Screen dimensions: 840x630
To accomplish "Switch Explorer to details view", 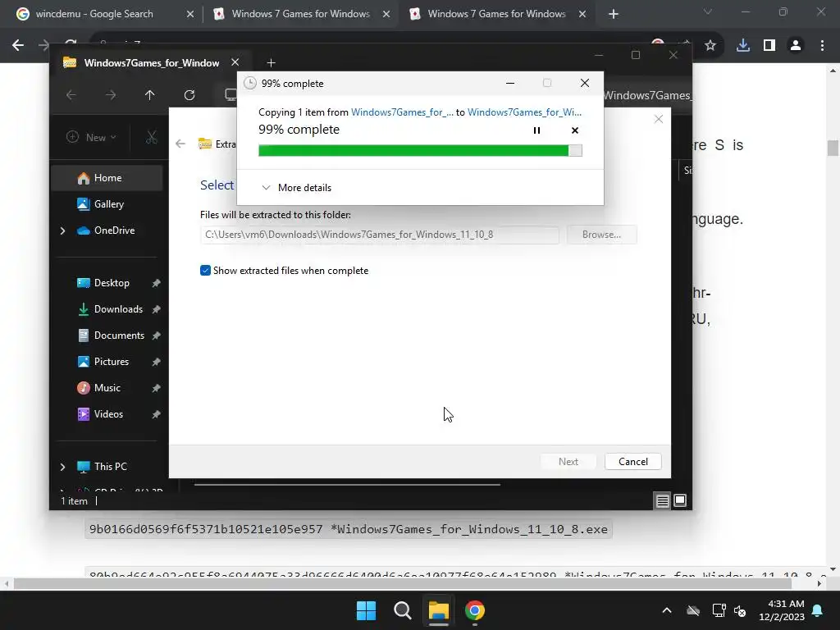I will (662, 500).
